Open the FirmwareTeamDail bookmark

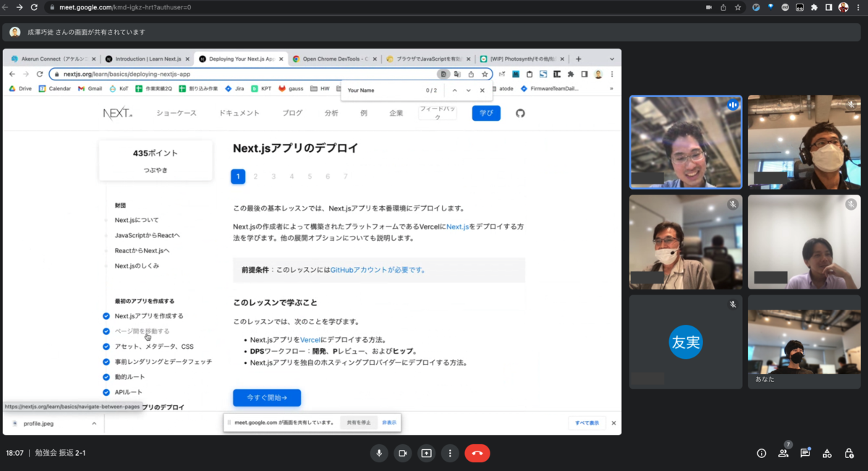[x=550, y=88]
